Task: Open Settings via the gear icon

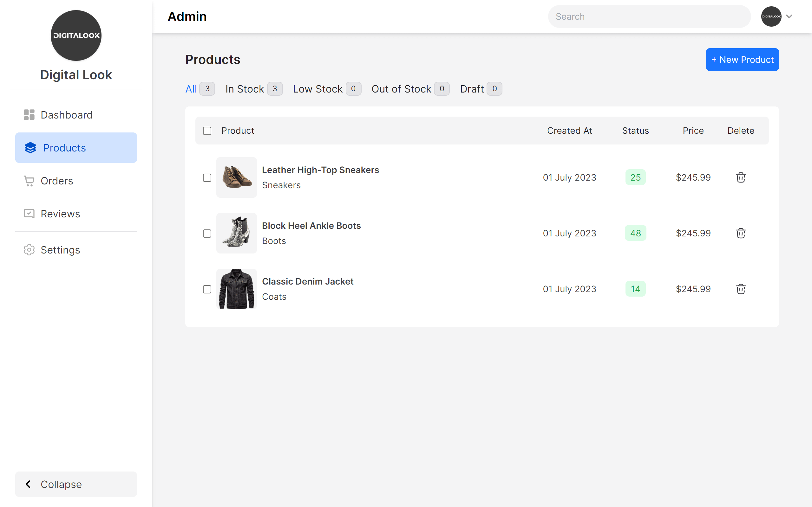Action: coord(29,250)
